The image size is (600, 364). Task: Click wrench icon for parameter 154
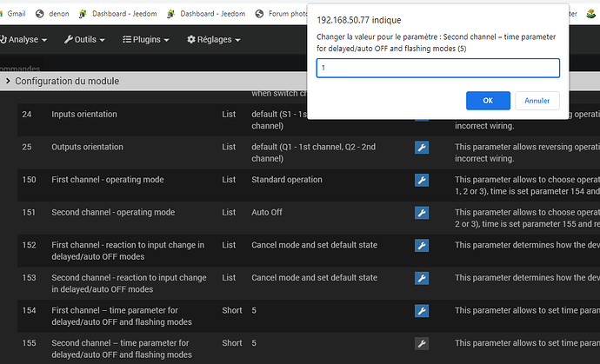point(421,310)
